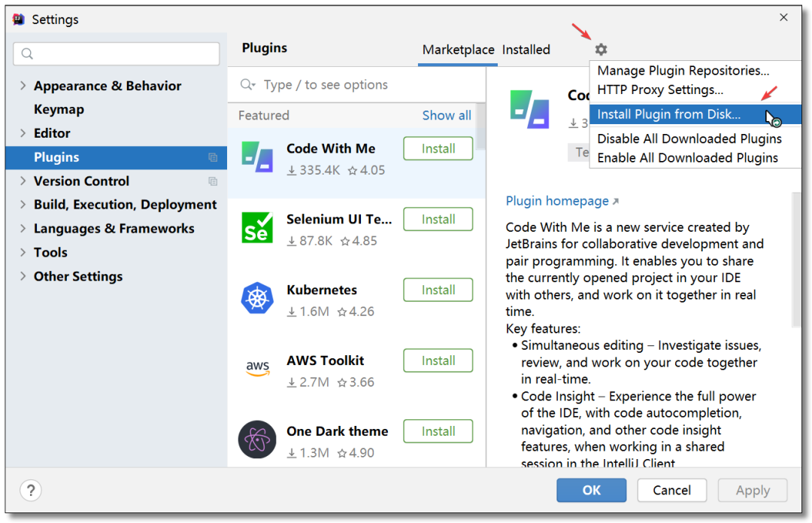Open the plugins gear settings icon
Image resolution: width=812 pixels, height=523 pixels.
point(601,49)
